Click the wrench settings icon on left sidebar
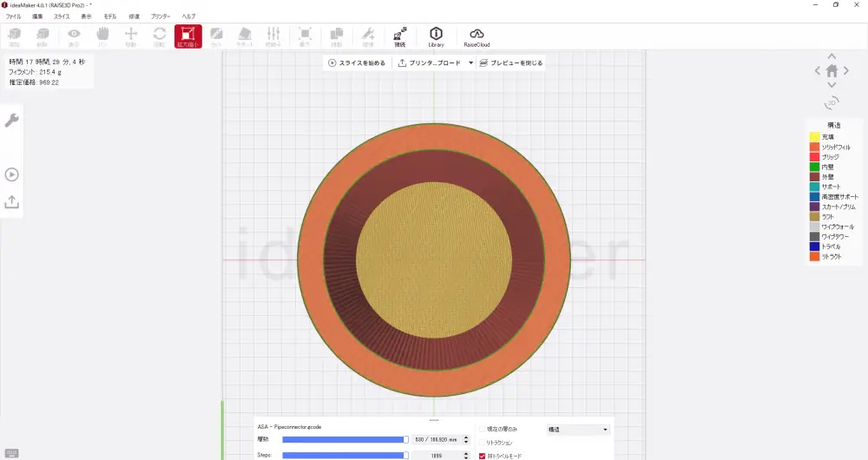This screenshot has width=868, height=460. 12,120
